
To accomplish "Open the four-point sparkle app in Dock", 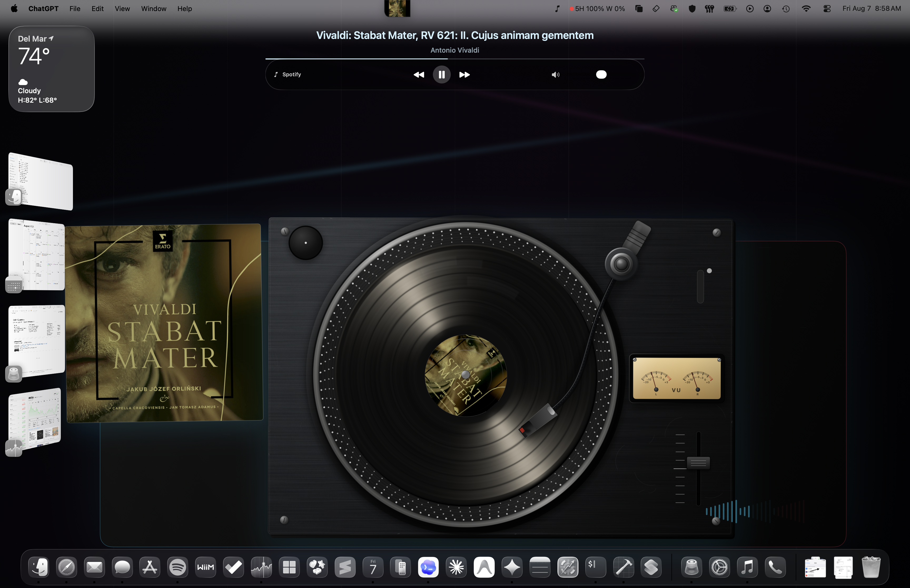I will click(512, 567).
